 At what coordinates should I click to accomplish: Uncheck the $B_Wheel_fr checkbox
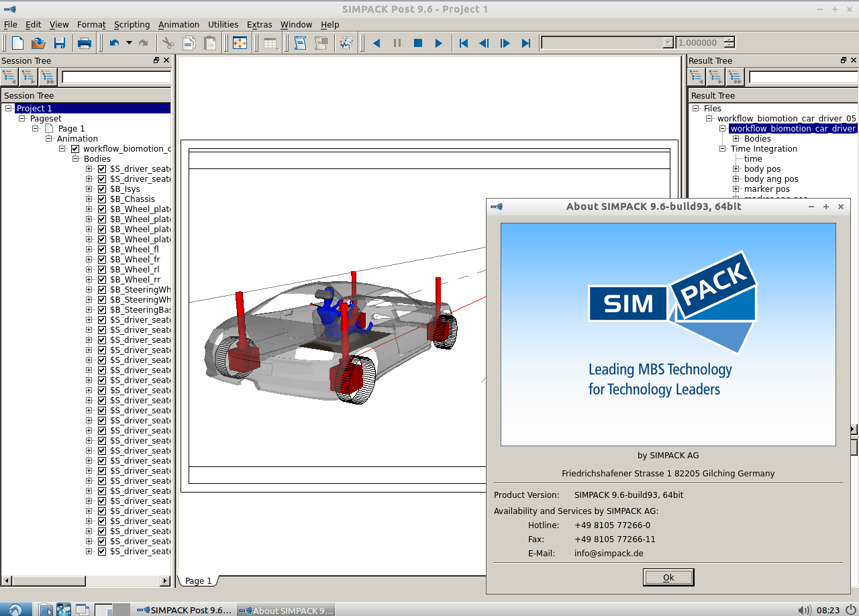tap(102, 260)
